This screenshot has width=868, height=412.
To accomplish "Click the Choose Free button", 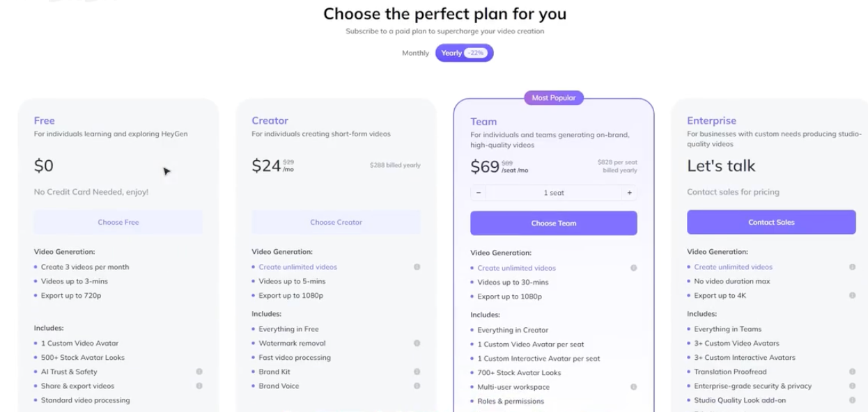I will [x=118, y=222].
